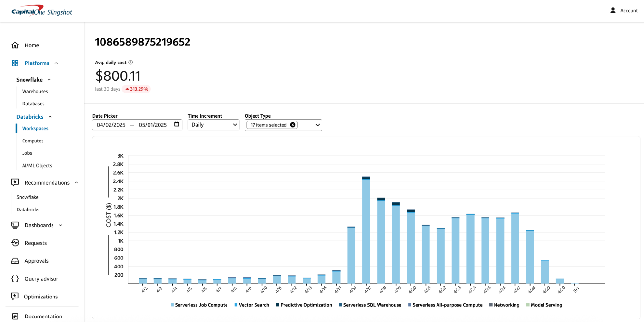Open AI/ML Objects page
644x322 pixels.
[x=37, y=165]
